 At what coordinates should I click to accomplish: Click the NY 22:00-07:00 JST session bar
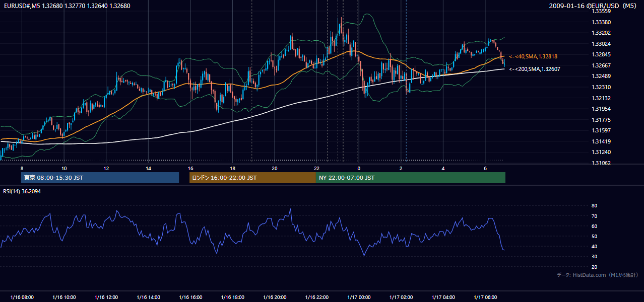click(x=411, y=178)
